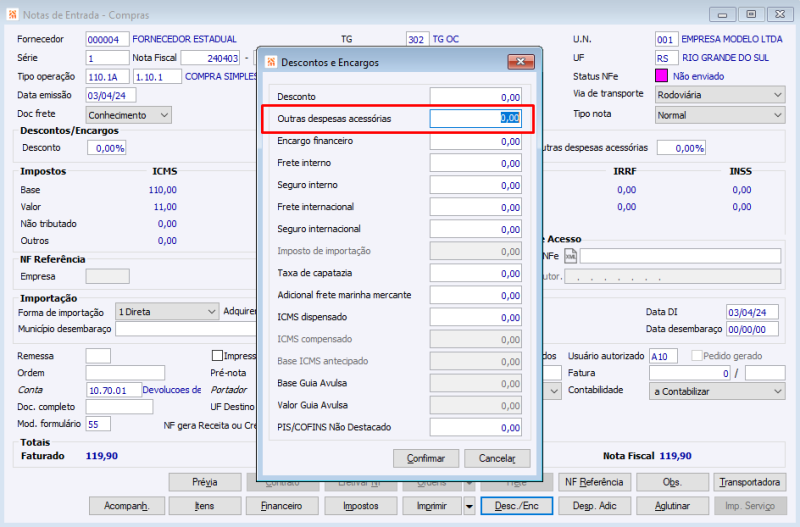The width and height of the screenshot is (800, 527).
Task: Click the Obs. button
Action: pos(672,482)
